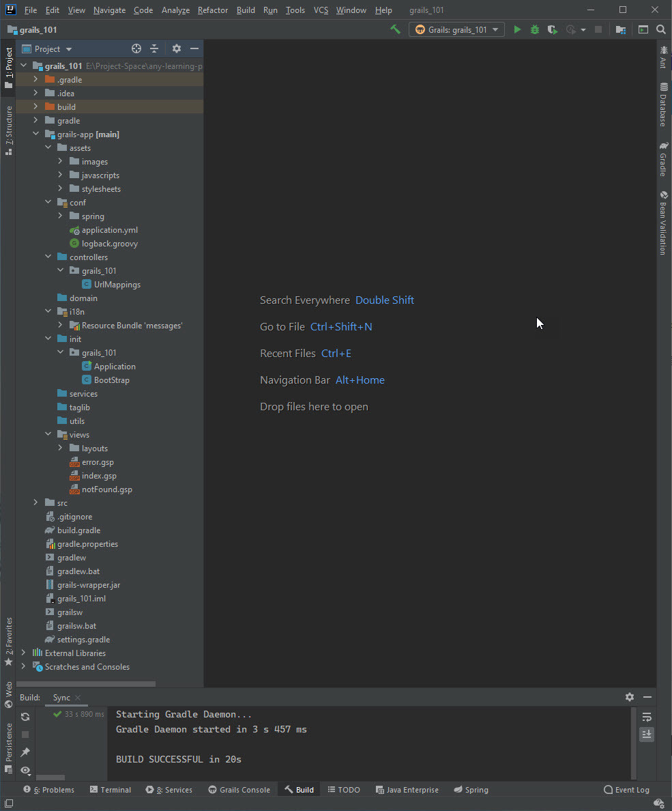Open the Event Log
This screenshot has width=672, height=811.
tap(626, 789)
